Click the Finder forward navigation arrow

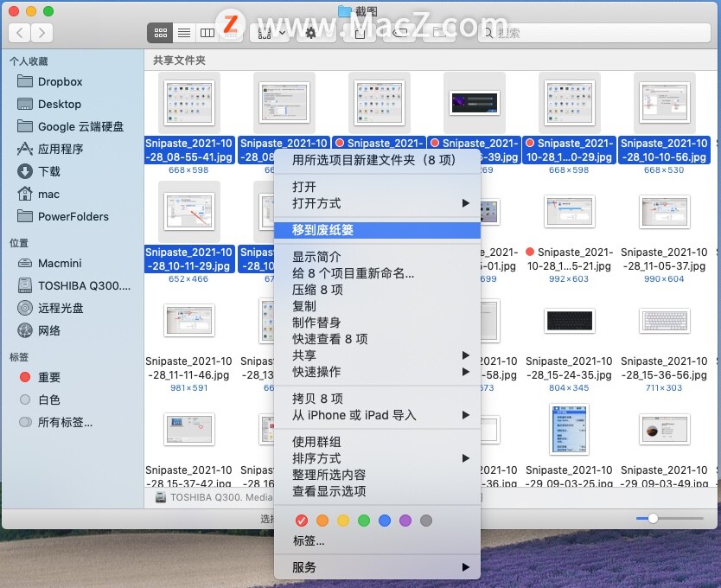41,33
